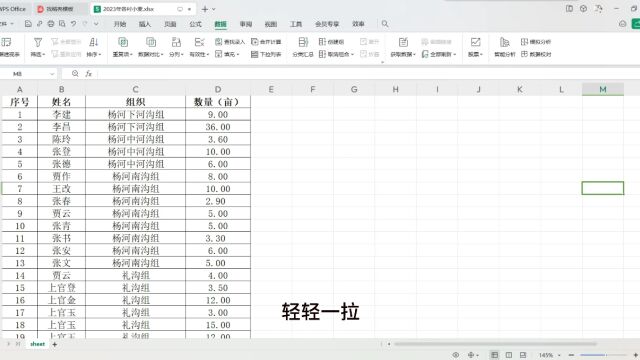This screenshot has width=640, height=360.
Task: Click 全部刷新 refresh all button
Action: coord(439,54)
